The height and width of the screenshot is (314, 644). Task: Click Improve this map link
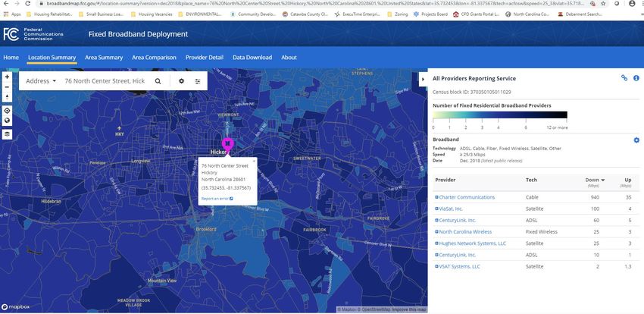[x=408, y=309]
